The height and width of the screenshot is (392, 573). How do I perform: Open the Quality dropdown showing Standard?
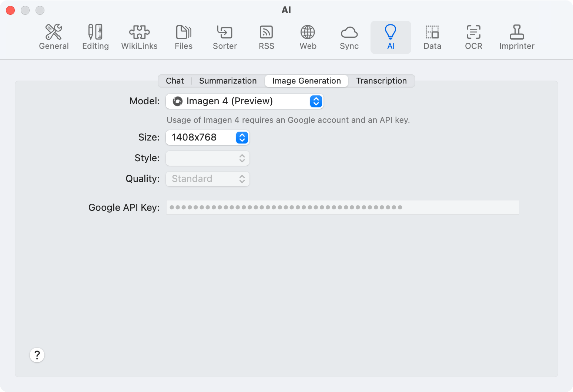pyautogui.click(x=207, y=179)
